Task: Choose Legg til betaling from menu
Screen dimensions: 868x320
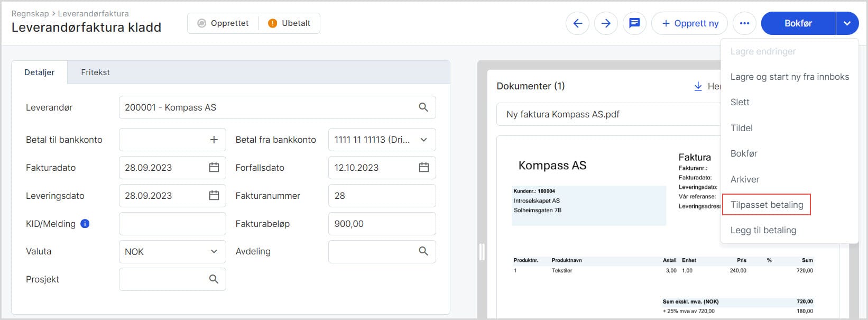Action: click(763, 230)
